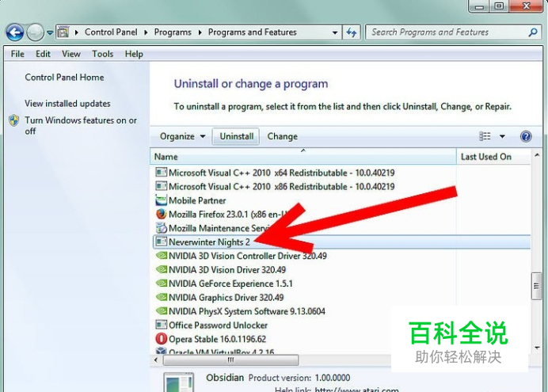Click the Back navigation arrow button
This screenshot has height=392, width=548.
tap(15, 32)
